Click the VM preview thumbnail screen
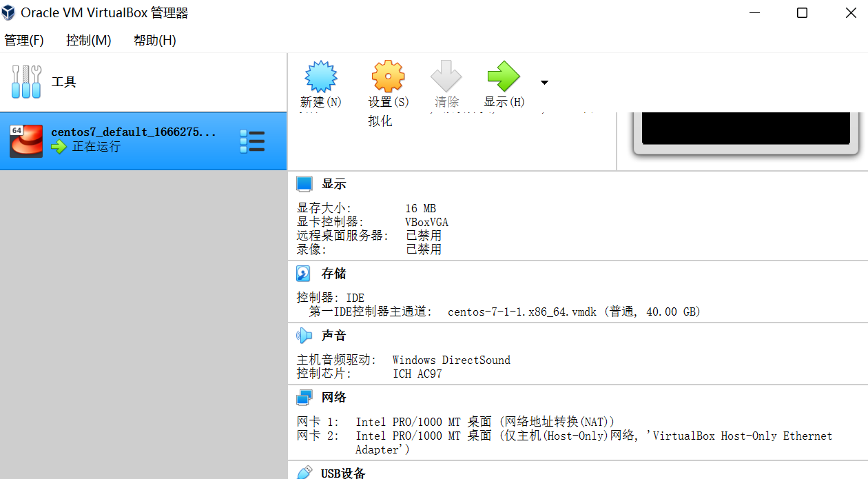 (746, 128)
